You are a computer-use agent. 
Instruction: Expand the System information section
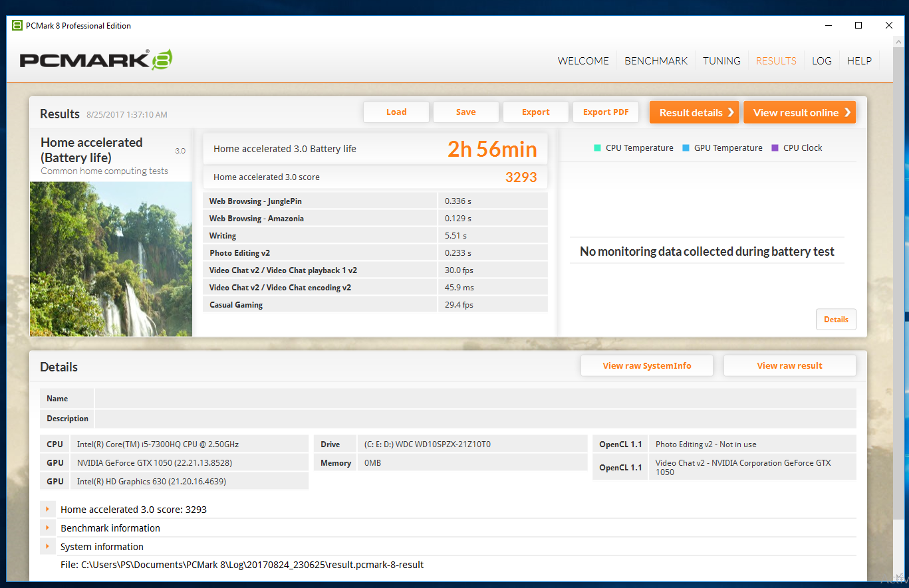(47, 547)
